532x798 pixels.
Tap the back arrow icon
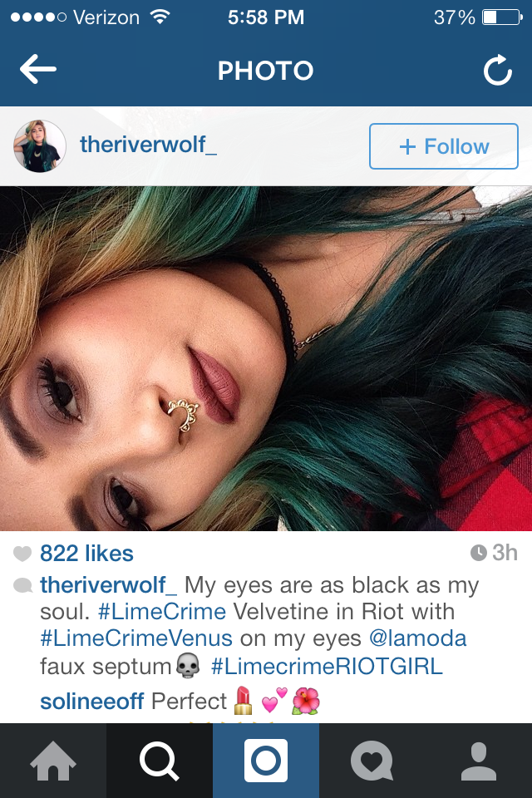(x=37, y=69)
